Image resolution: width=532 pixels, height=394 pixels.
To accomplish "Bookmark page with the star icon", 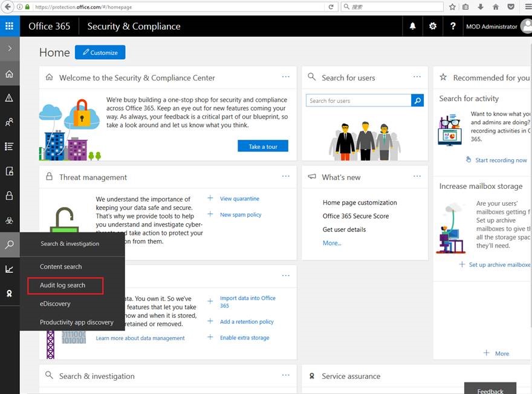I will point(452,7).
